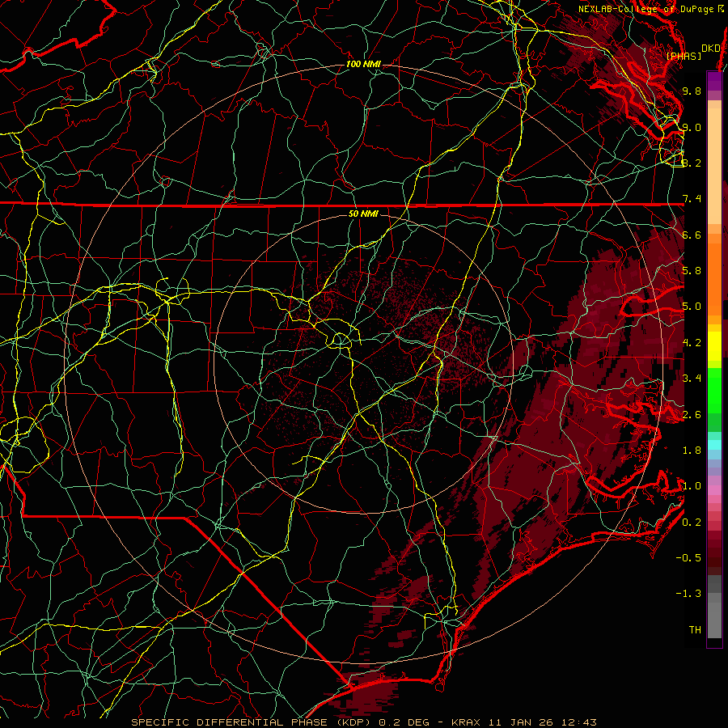Image resolution: width=728 pixels, height=728 pixels.
Task: Click the 6.6 value on the color scale
Action: tap(692, 235)
